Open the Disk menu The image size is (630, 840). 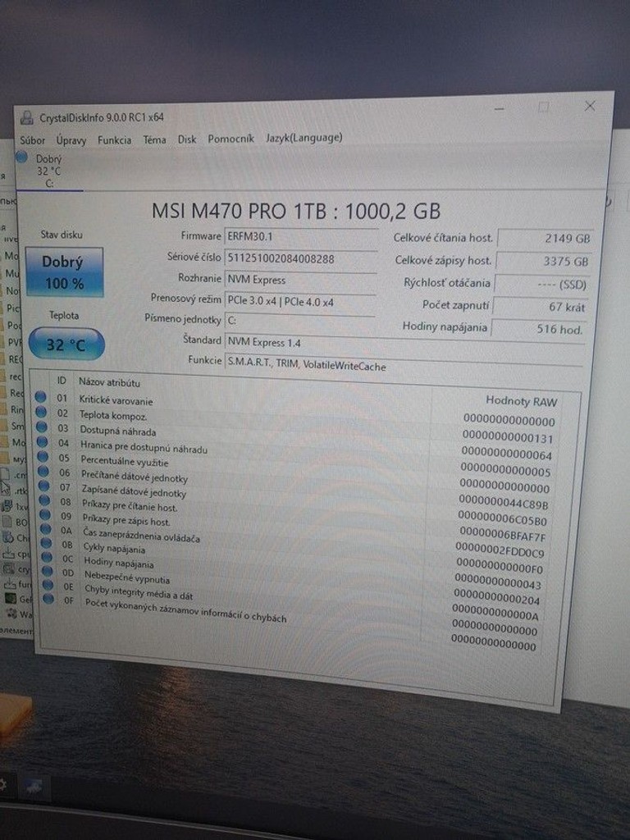point(187,139)
